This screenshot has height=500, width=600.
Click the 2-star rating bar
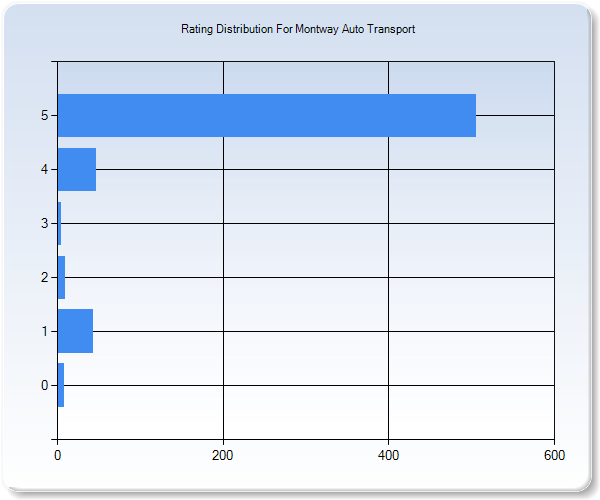tap(61, 277)
